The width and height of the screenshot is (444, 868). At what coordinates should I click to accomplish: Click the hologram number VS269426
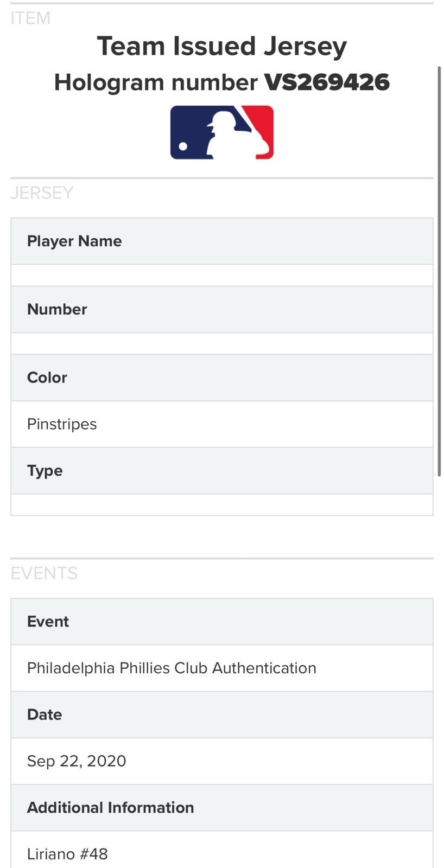tap(327, 82)
